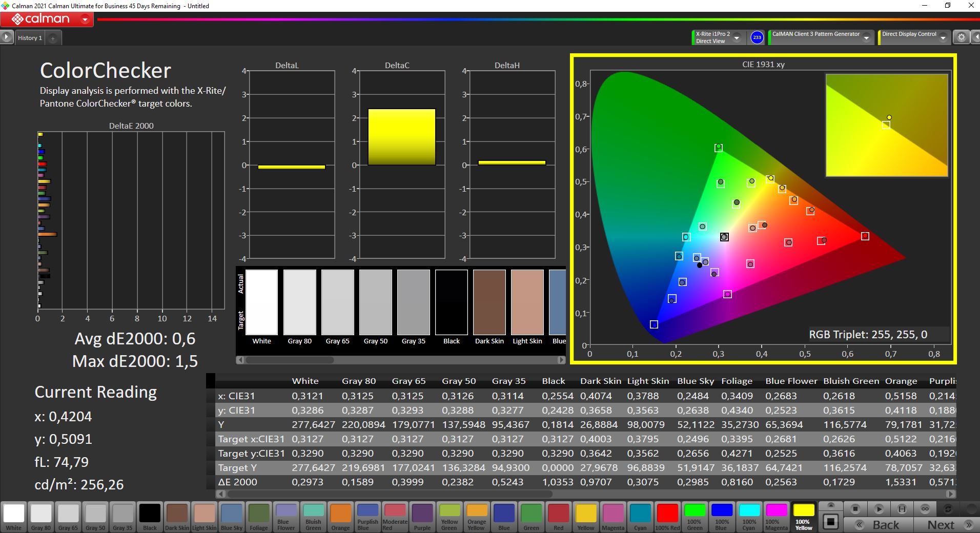Open the Calman main menu dropdown

[85, 19]
